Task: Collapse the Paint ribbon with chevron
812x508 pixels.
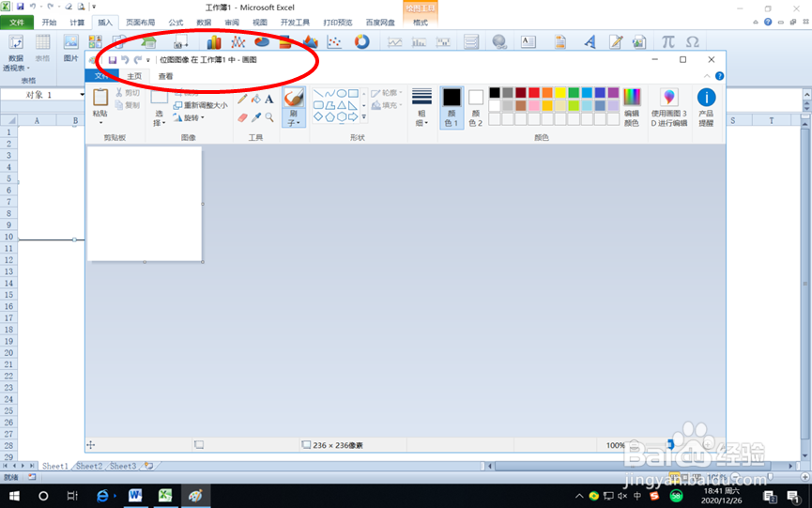Action: tap(707, 76)
